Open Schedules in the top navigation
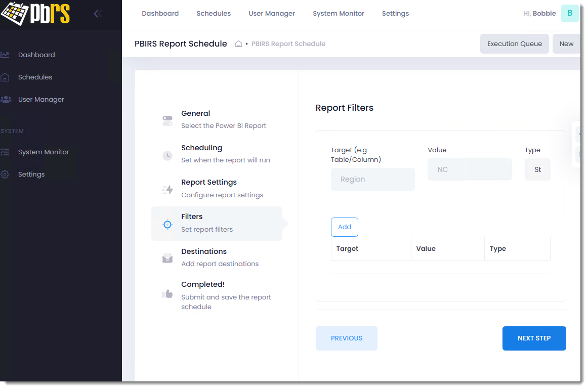 (x=214, y=14)
